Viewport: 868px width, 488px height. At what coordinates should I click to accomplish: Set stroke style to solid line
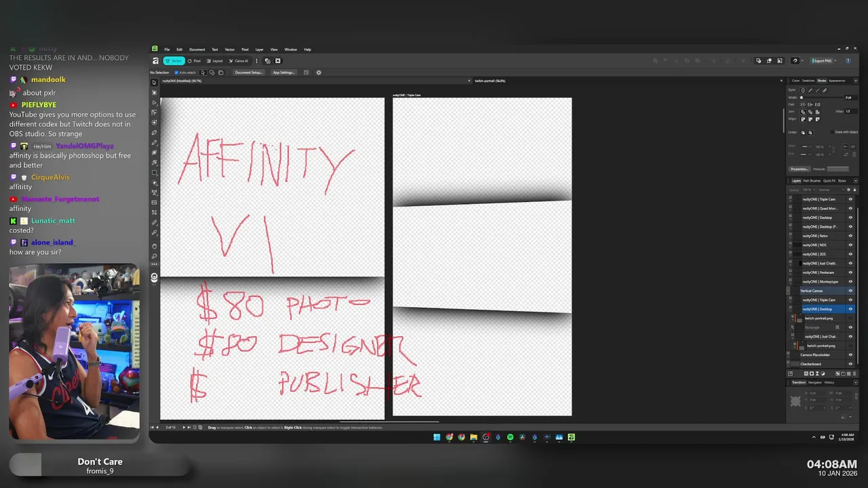coord(810,90)
